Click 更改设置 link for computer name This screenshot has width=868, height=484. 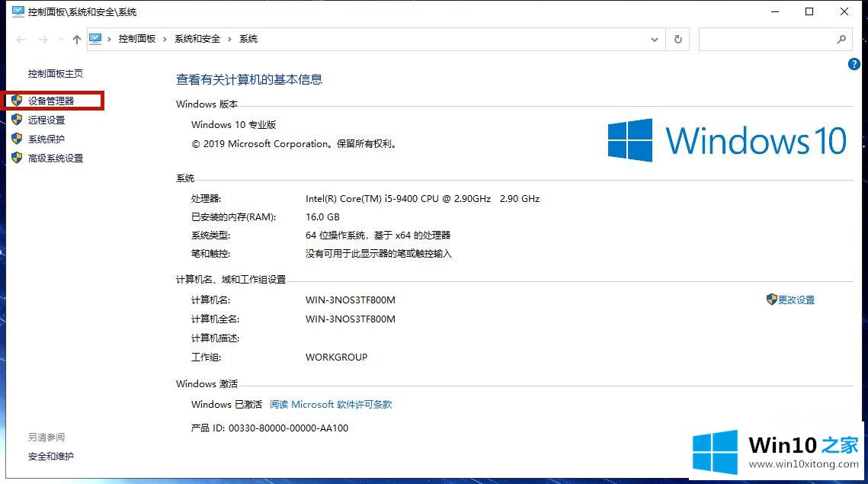[796, 300]
